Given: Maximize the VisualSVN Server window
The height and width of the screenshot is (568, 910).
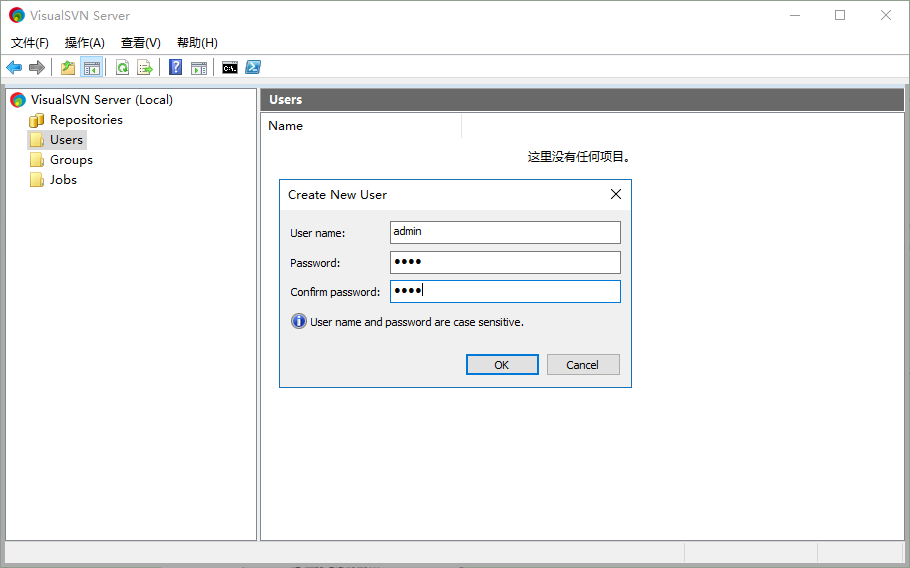Looking at the screenshot, I should click(840, 16).
